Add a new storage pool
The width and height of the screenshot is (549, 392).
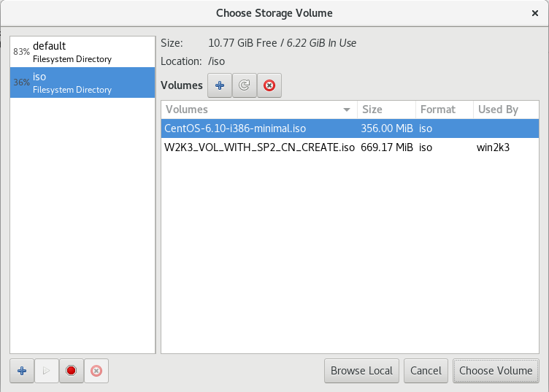click(x=22, y=371)
